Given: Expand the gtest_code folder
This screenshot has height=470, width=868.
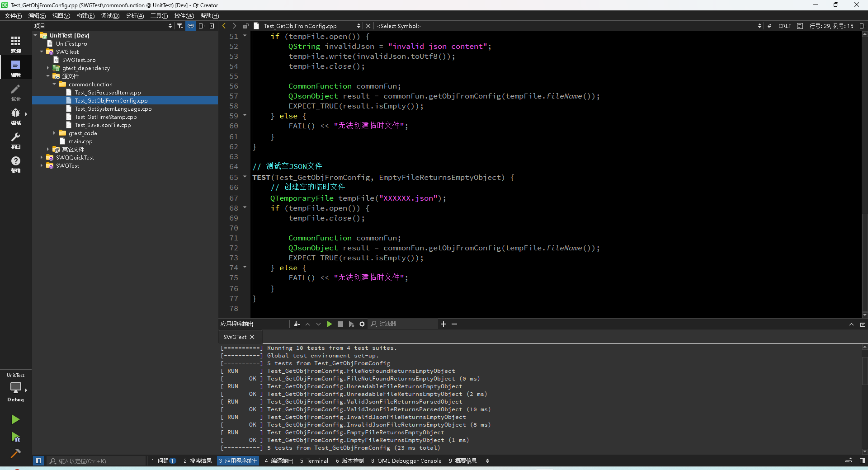Looking at the screenshot, I should click(x=54, y=133).
